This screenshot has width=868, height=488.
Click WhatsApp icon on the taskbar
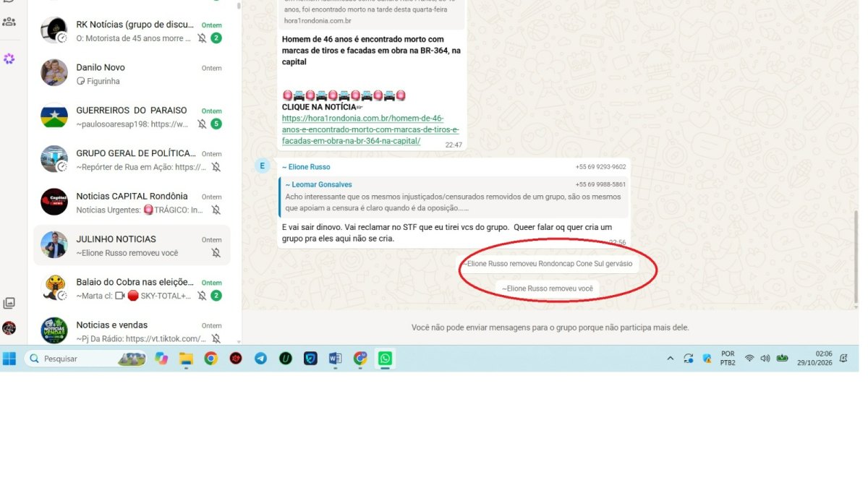pyautogui.click(x=385, y=359)
